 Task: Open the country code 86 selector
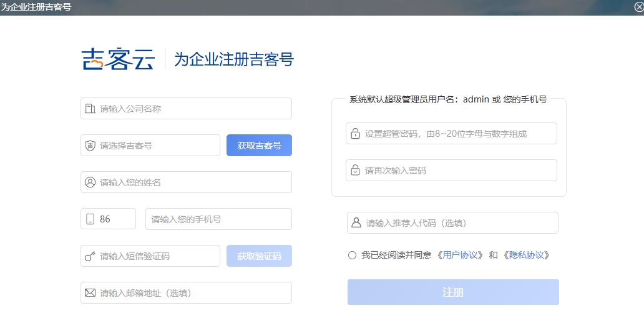pyautogui.click(x=109, y=219)
